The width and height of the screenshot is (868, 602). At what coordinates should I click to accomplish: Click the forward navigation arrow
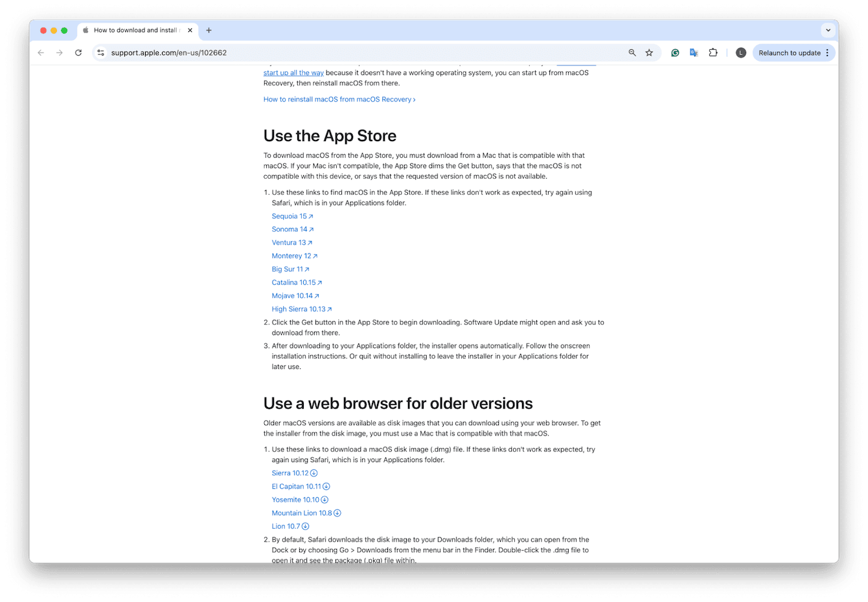click(x=59, y=52)
